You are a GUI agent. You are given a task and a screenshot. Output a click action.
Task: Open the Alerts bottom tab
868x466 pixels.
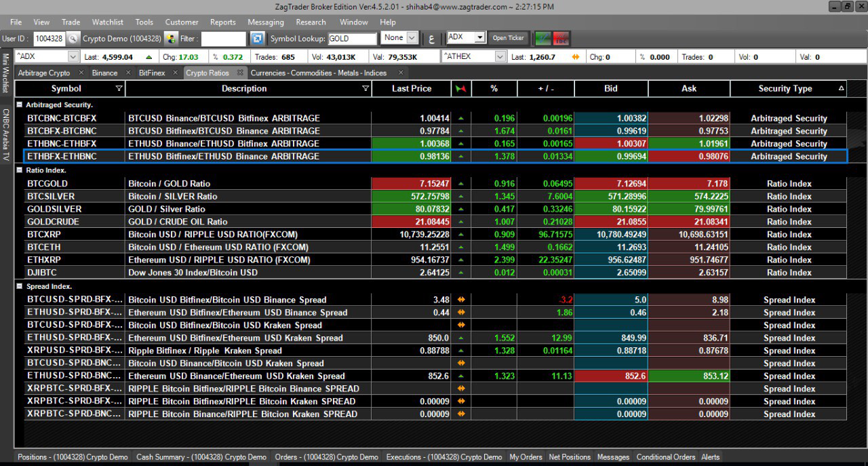(711, 457)
